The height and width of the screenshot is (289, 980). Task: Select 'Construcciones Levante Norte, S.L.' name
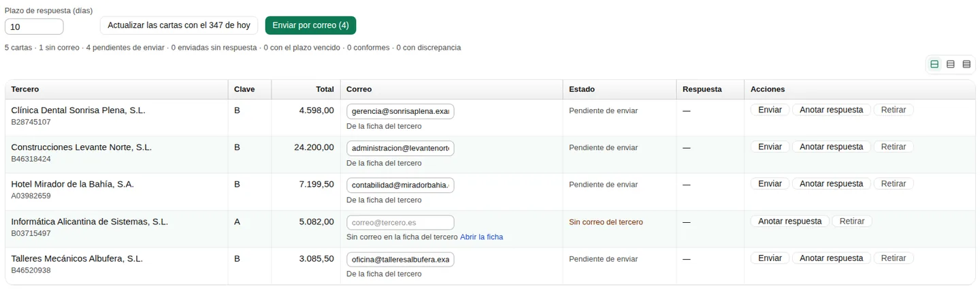point(82,147)
